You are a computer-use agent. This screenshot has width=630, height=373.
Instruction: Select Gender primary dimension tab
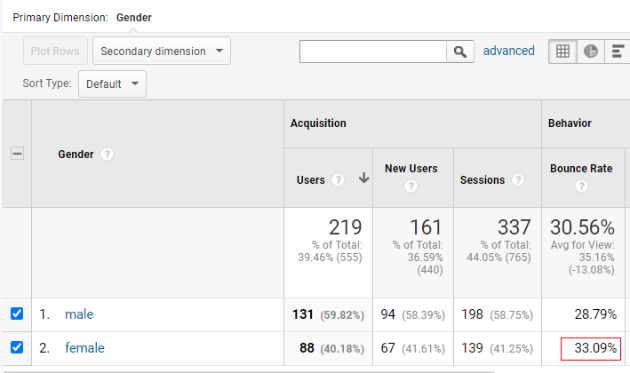point(134,18)
